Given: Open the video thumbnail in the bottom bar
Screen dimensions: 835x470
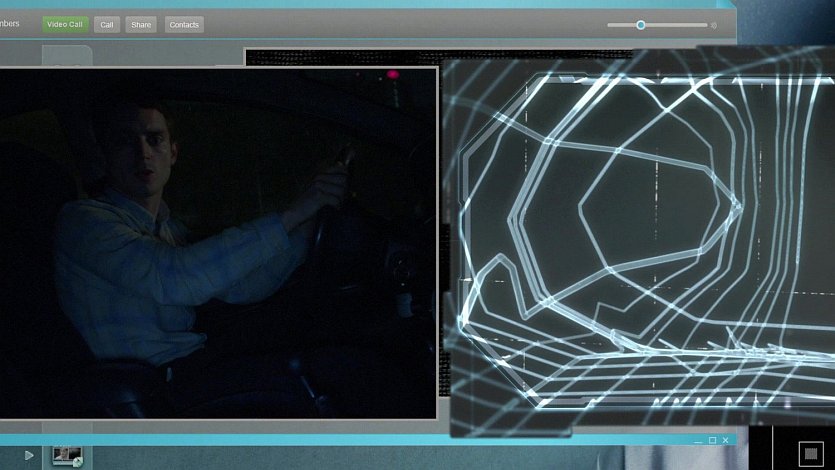Looking at the screenshot, I should (x=66, y=455).
